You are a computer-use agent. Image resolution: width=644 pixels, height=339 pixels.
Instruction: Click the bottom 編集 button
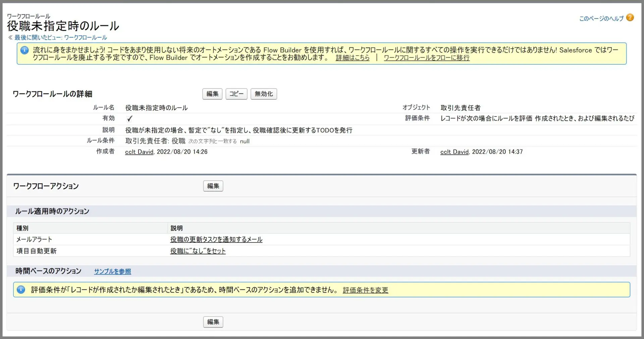pos(213,322)
